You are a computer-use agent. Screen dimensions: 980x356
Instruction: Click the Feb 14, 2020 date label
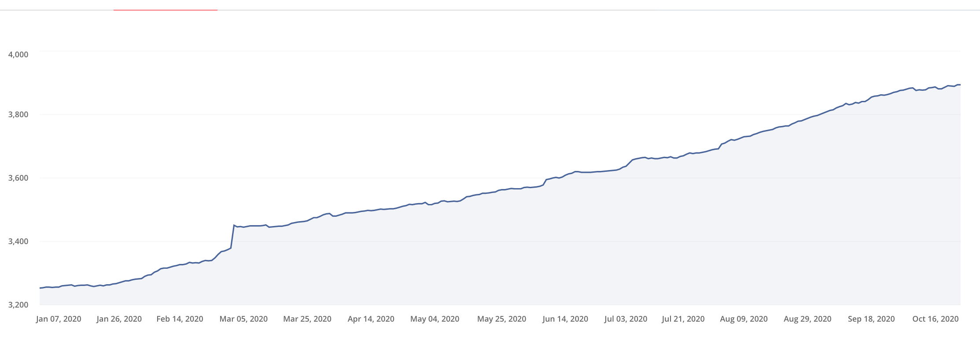(180, 319)
